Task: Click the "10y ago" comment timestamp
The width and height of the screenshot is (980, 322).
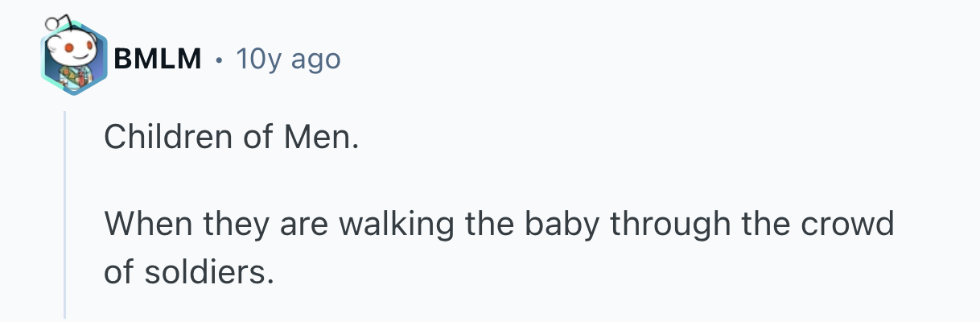Action: pos(288,59)
